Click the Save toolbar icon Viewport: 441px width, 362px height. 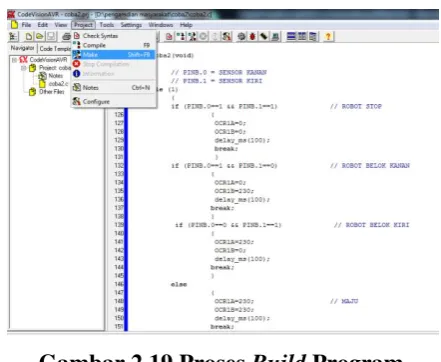pyautogui.click(x=51, y=36)
